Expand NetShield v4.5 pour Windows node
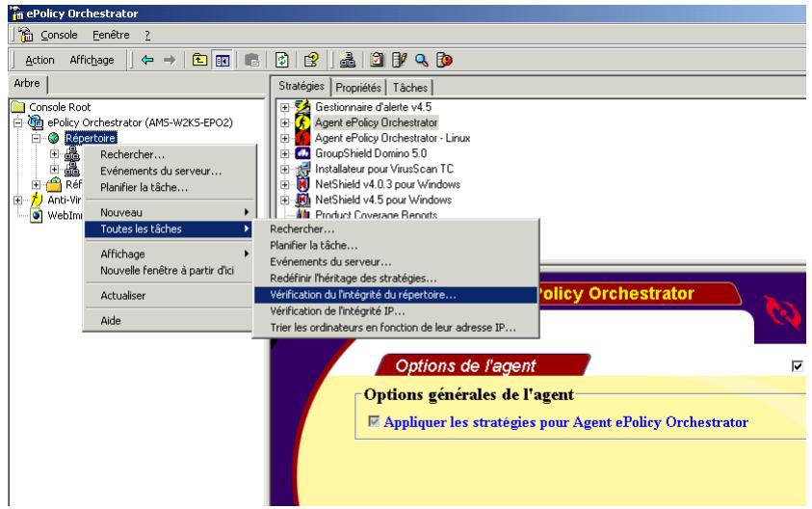 pos(285,201)
